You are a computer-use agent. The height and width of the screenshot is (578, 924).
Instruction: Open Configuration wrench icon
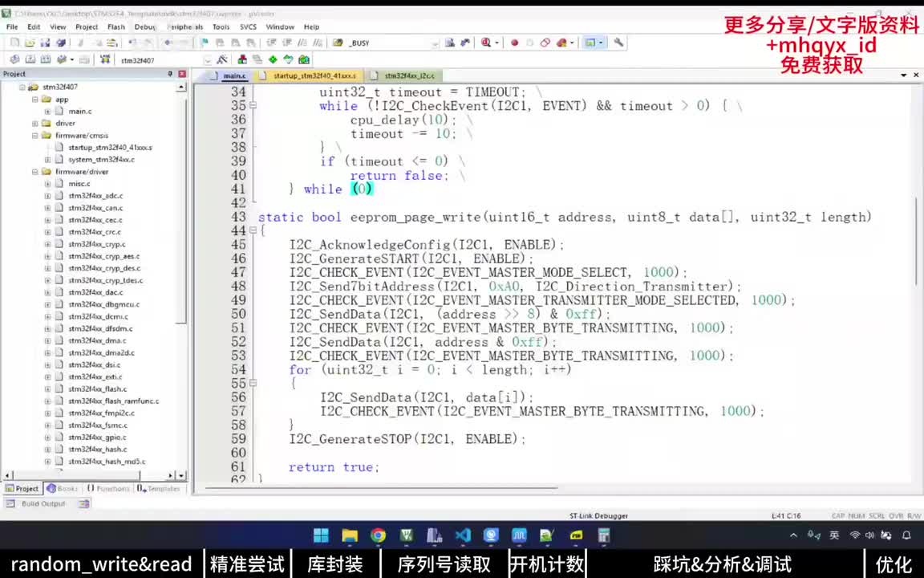pyautogui.click(x=618, y=43)
